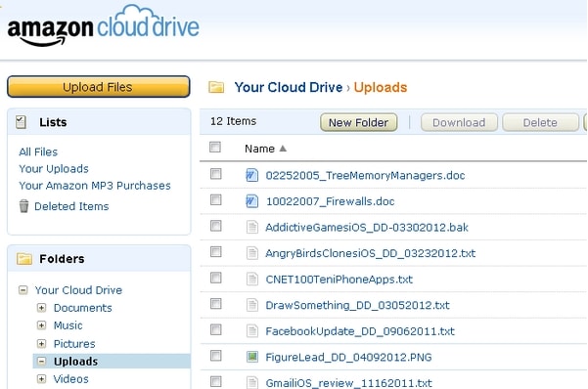Expand the Documents folder in tree
This screenshot has width=588, height=389.
[41, 308]
